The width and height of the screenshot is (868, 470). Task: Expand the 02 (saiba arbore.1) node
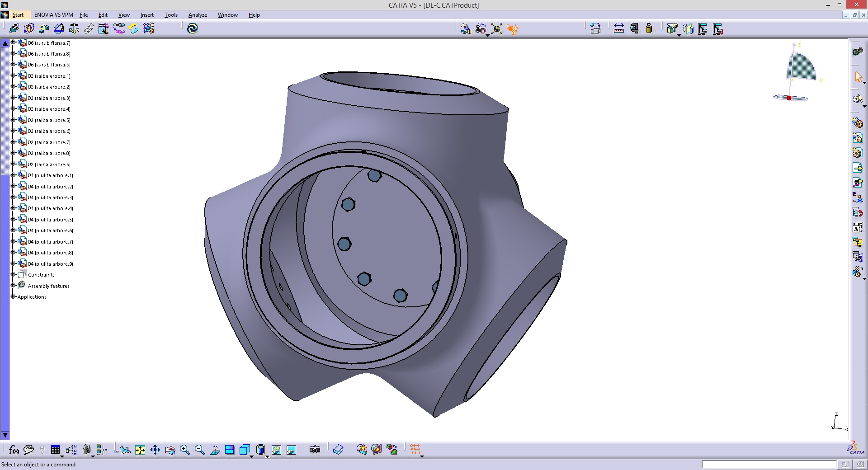coord(13,75)
